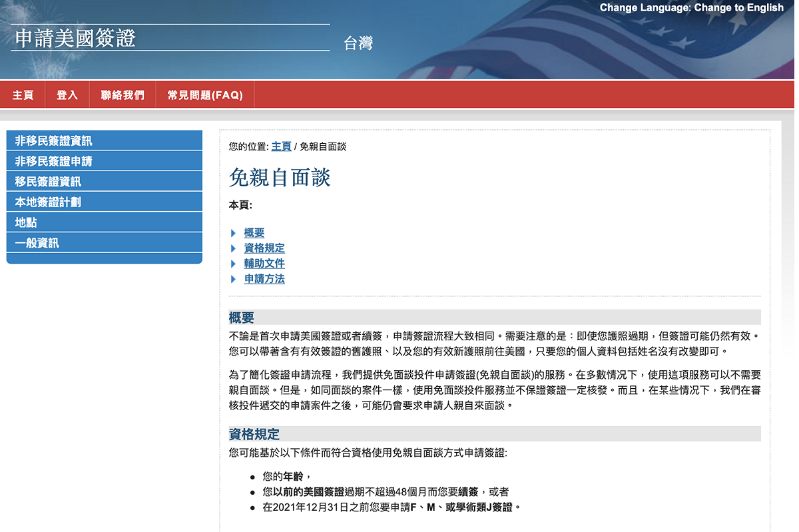Click the paragraph starting 為了簡化簽證申請流程
This screenshot has height=532, width=799.
495,390
